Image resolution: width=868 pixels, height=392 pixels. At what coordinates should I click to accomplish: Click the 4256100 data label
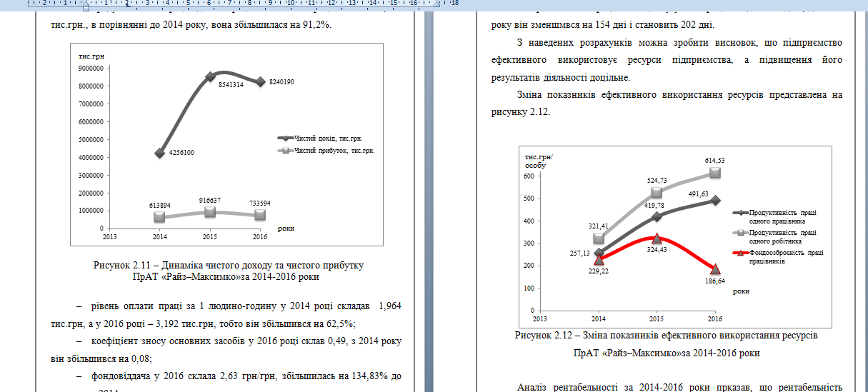(182, 152)
